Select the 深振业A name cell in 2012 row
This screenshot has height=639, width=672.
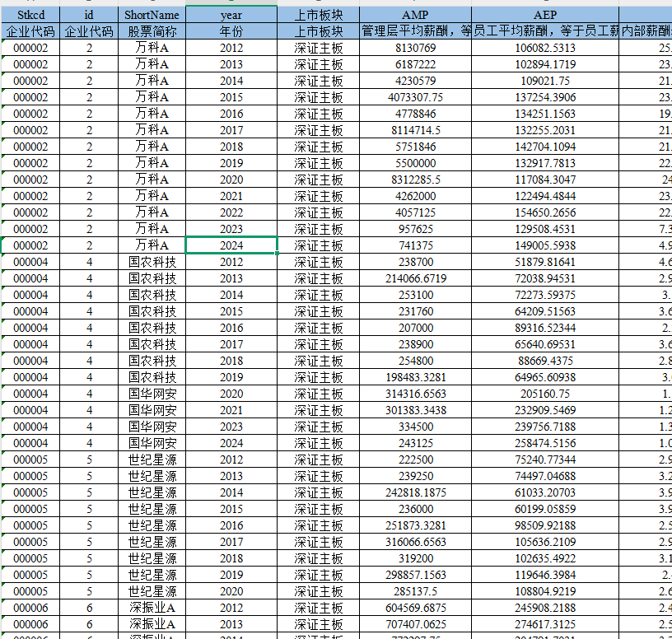152,608
